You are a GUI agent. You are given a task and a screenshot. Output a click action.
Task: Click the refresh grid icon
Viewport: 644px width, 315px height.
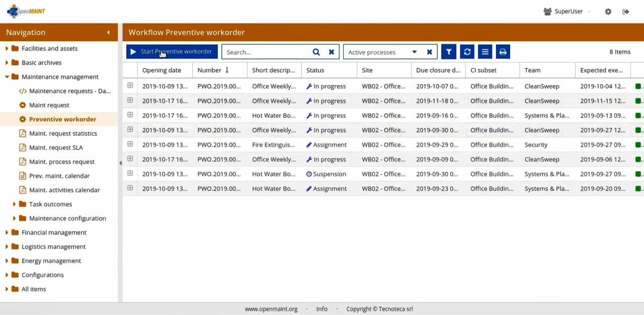467,52
